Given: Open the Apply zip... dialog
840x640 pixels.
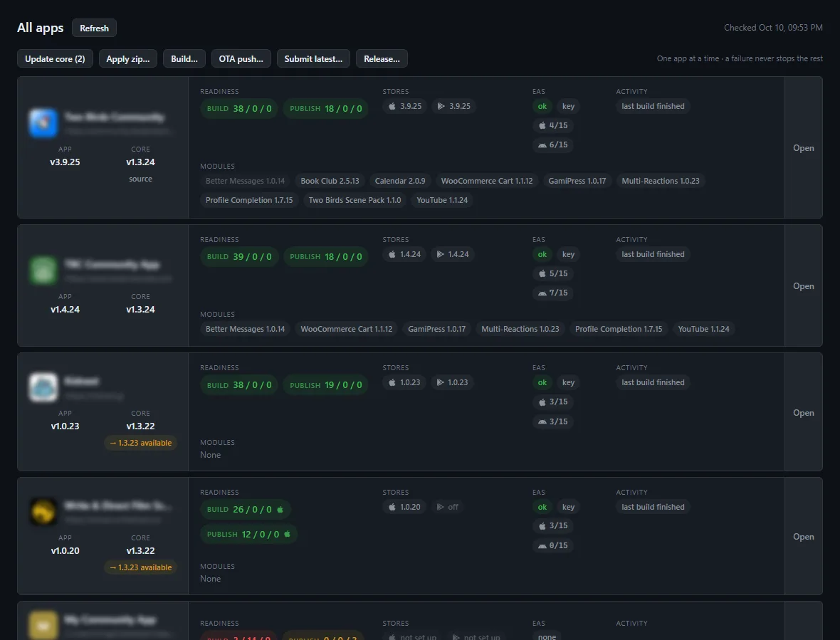Looking at the screenshot, I should click(x=128, y=59).
